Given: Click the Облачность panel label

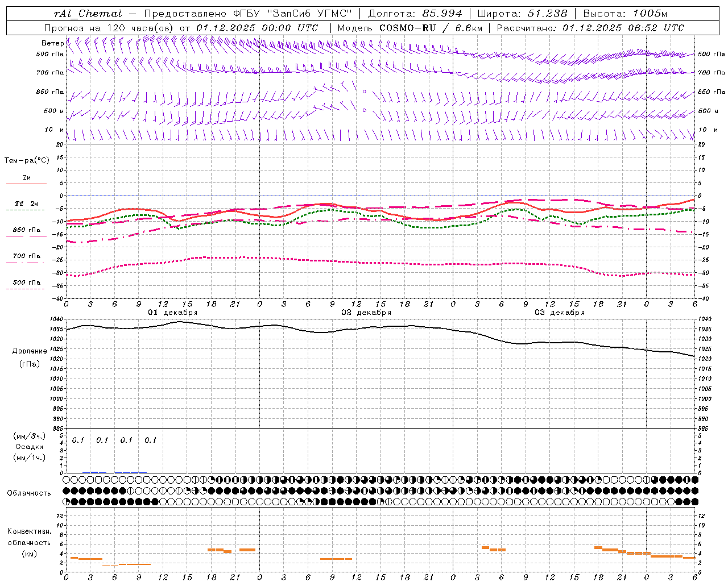Looking at the screenshot, I should tap(29, 493).
